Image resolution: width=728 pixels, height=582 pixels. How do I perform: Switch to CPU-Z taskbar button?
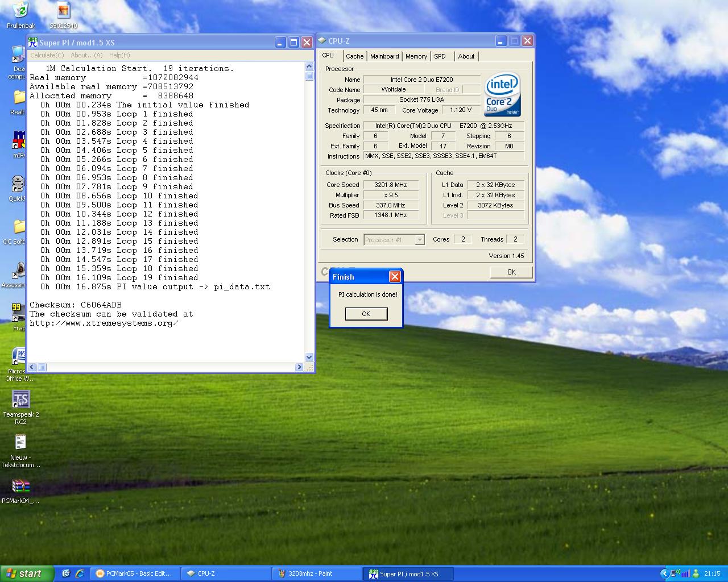pos(226,573)
